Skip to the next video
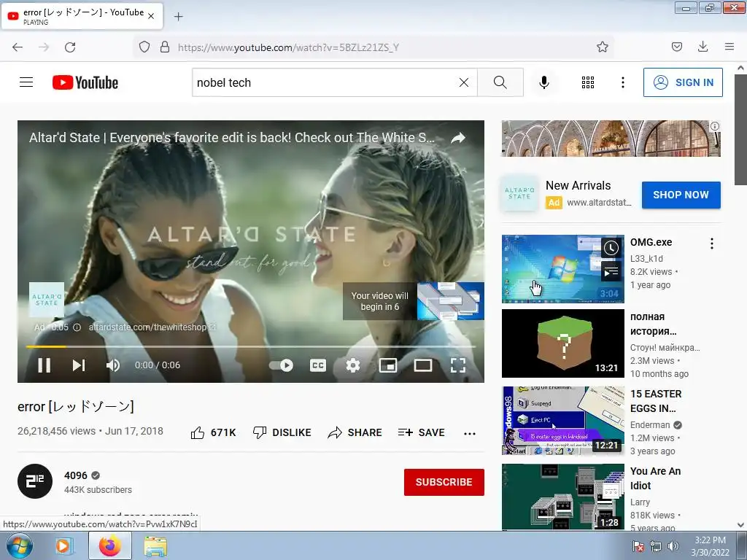Image resolution: width=747 pixels, height=560 pixels. tap(79, 365)
